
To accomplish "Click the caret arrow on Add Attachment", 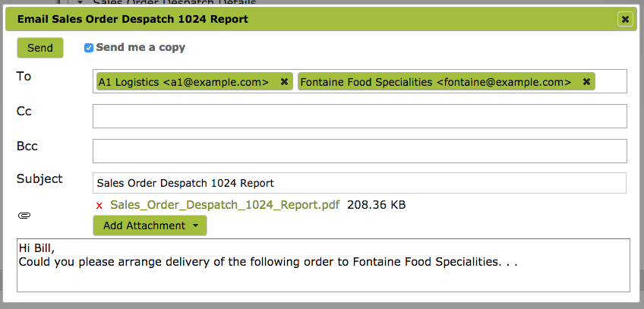I will [x=195, y=225].
